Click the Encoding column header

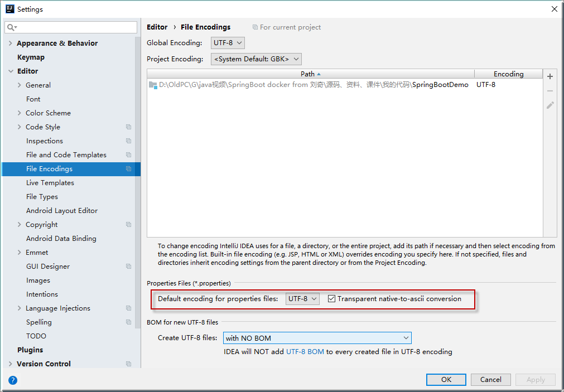508,74
